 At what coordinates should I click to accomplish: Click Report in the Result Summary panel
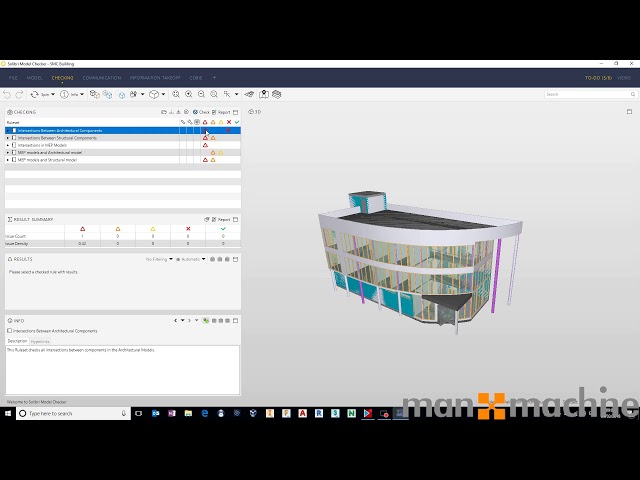221,219
